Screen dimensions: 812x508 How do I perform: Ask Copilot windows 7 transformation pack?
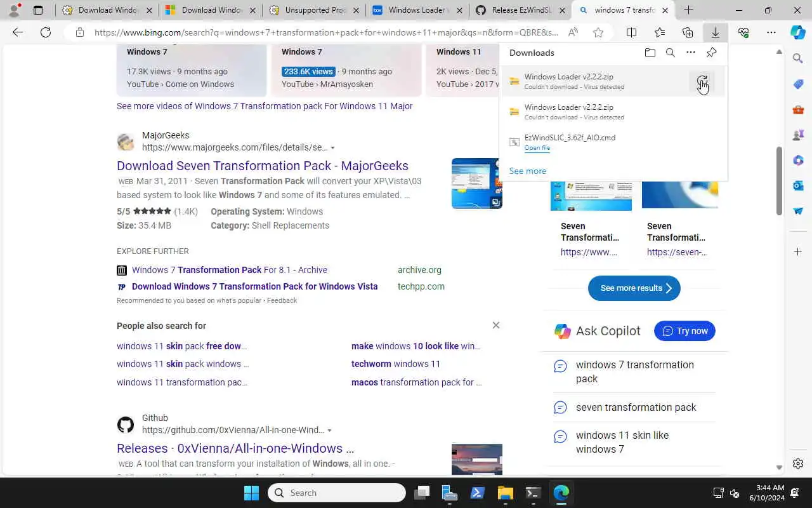coord(635,371)
